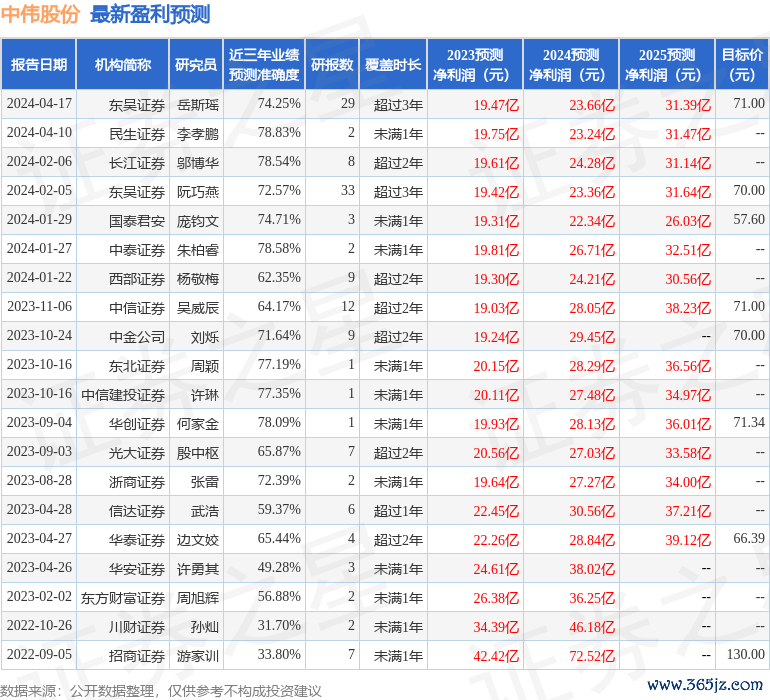Click institution 国泰君安
This screenshot has width=770, height=700.
(137, 221)
